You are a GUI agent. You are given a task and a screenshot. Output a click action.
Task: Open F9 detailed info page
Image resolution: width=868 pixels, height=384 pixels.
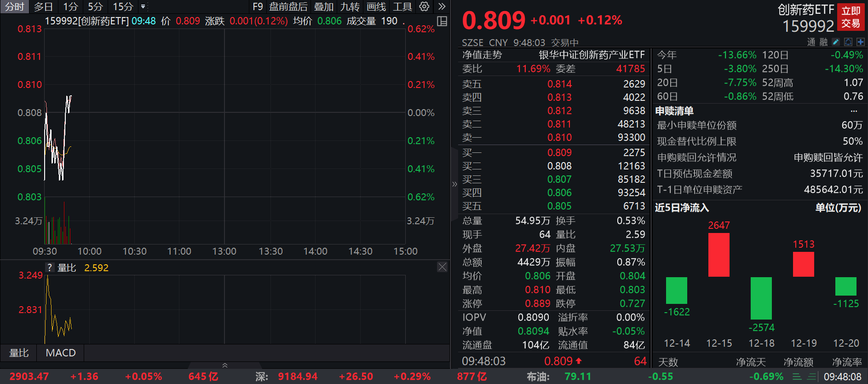click(x=258, y=6)
